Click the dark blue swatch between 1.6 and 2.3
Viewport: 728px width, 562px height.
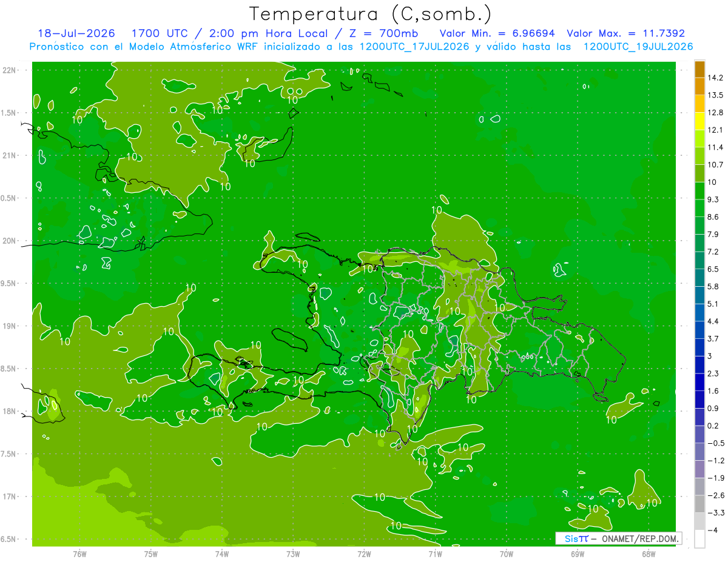coord(699,383)
